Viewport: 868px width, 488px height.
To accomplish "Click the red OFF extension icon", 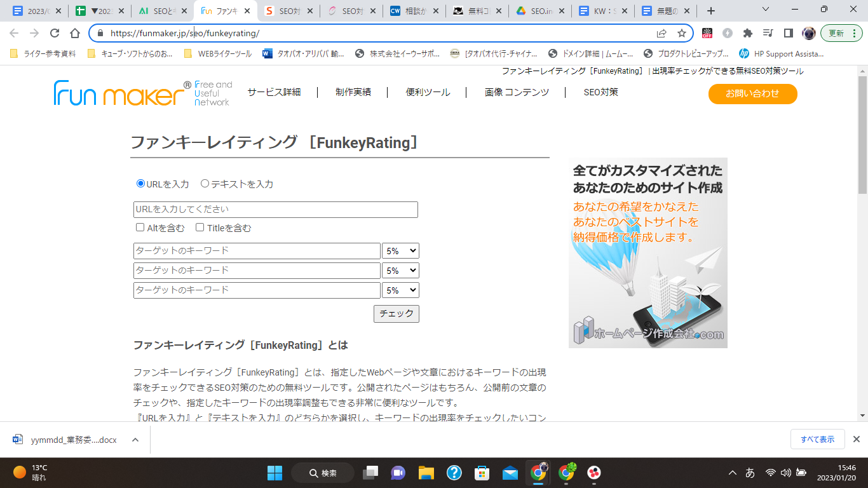I will coord(707,33).
